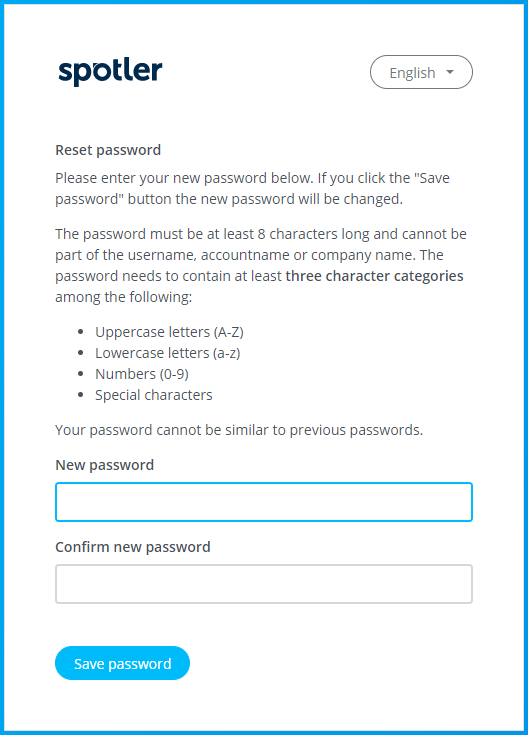Click the sentence about similar previous passwords
This screenshot has height=735, width=528.
tap(239, 430)
